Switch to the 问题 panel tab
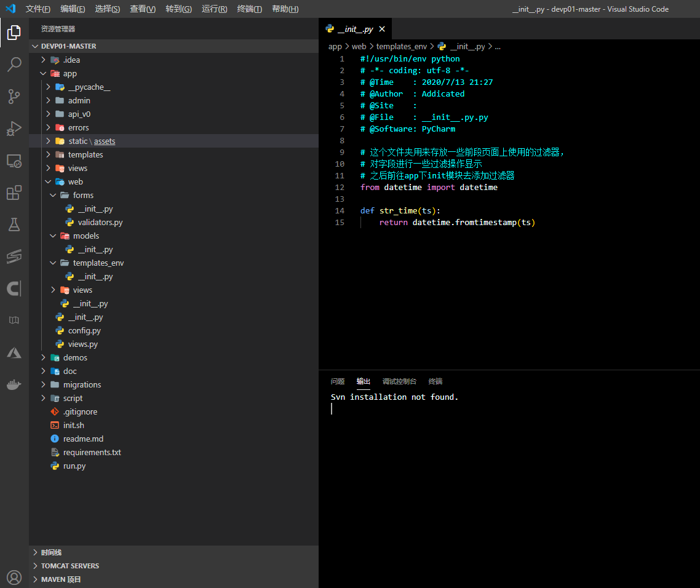Image resolution: width=700 pixels, height=588 pixels. coord(337,381)
